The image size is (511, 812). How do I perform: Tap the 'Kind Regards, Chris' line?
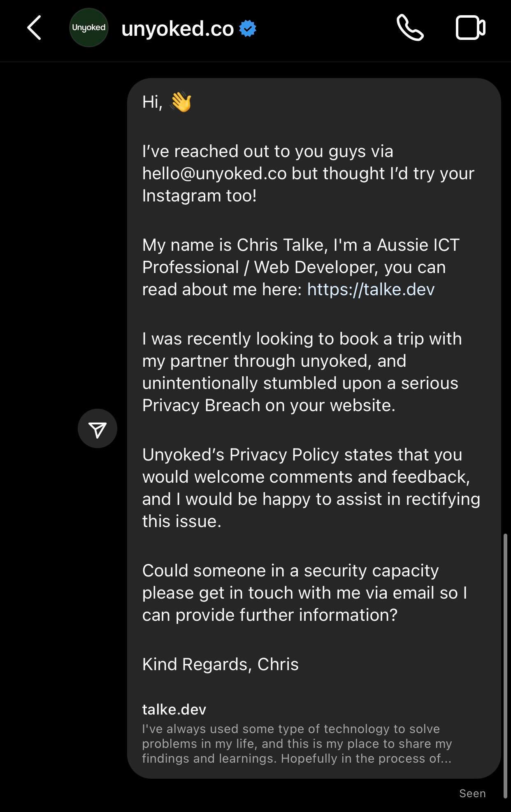(221, 664)
